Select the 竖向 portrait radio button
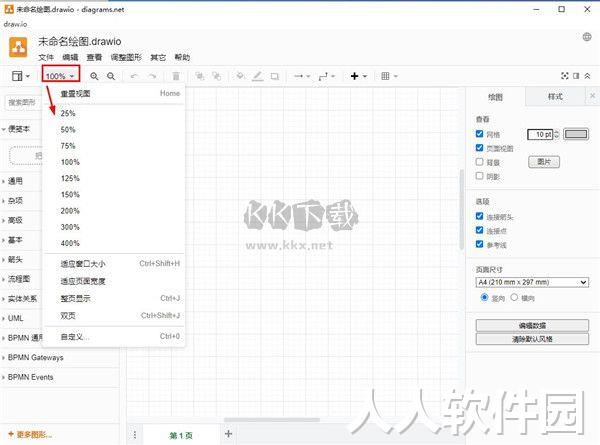 pyautogui.click(x=484, y=297)
